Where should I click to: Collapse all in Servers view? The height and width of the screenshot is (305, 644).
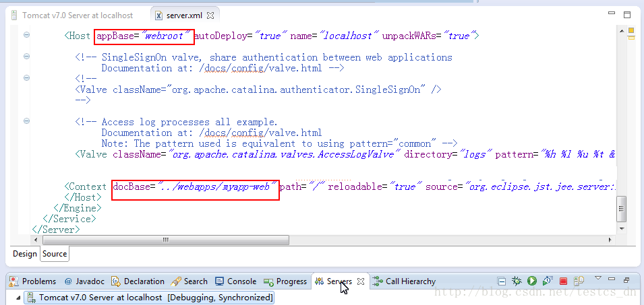point(501,281)
